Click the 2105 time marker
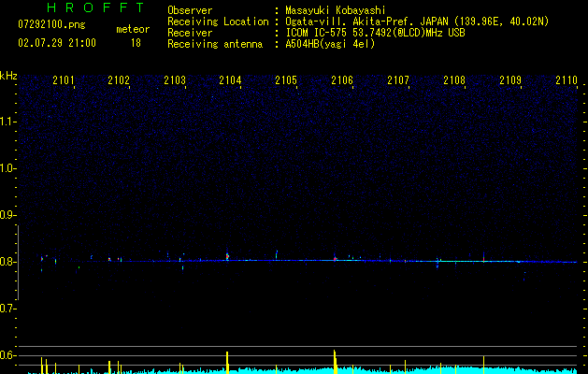 [286, 79]
